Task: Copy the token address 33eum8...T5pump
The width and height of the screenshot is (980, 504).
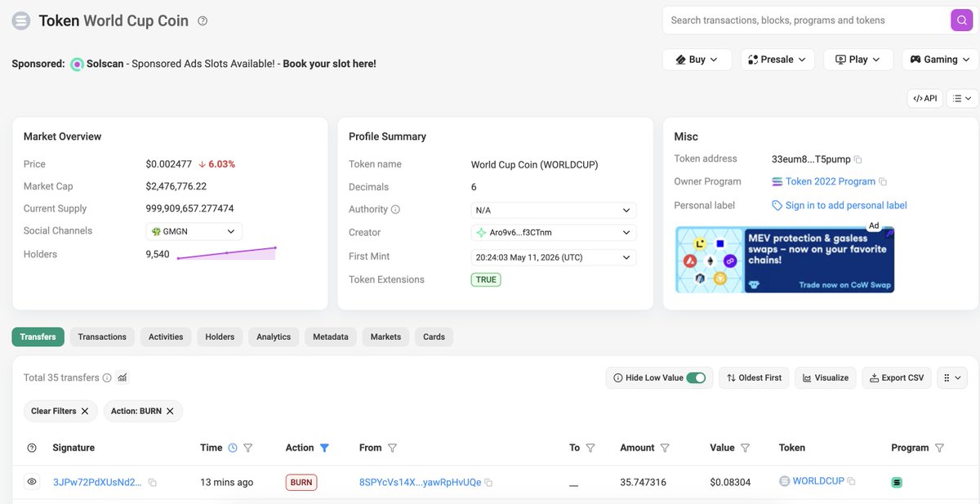Action: 857,159
